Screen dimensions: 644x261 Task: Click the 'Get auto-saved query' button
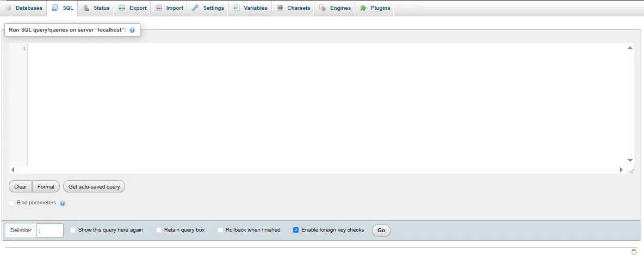click(x=94, y=186)
